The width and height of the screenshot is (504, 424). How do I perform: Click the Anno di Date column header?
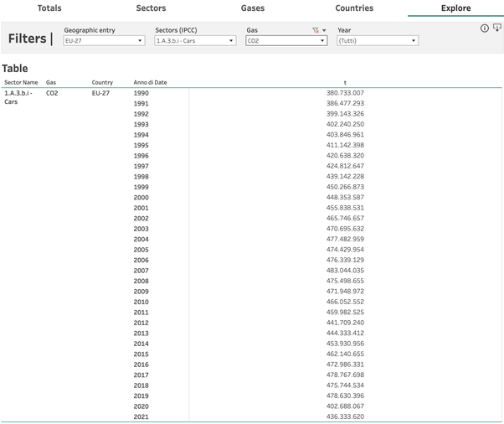tap(150, 83)
